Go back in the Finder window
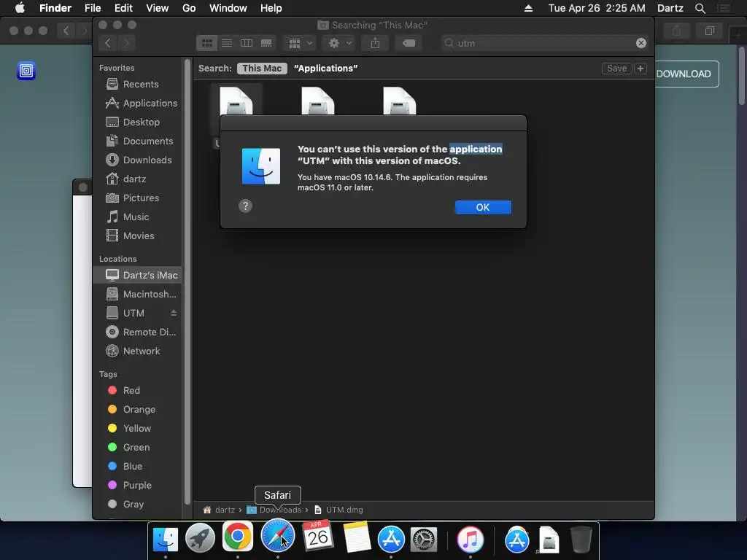Viewport: 747px width, 560px height. 108,43
